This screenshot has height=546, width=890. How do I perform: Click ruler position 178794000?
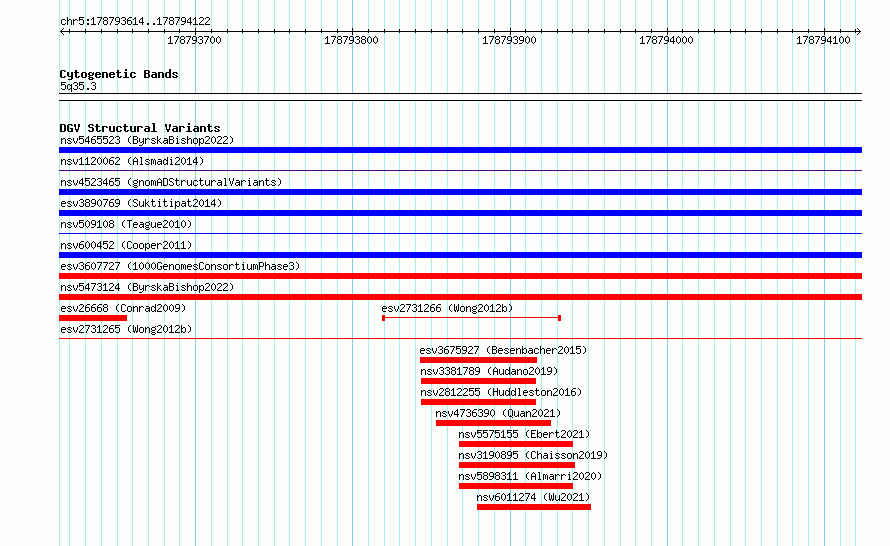tap(666, 40)
